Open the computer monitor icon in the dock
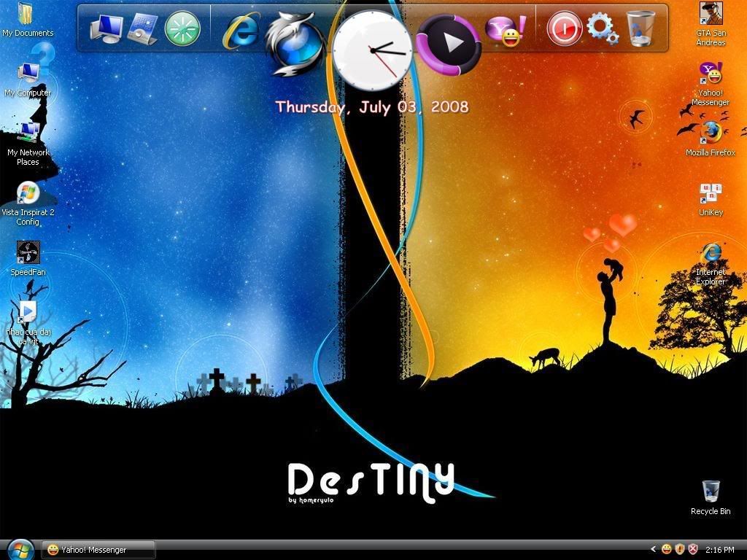747x560 pixels. tap(107, 28)
